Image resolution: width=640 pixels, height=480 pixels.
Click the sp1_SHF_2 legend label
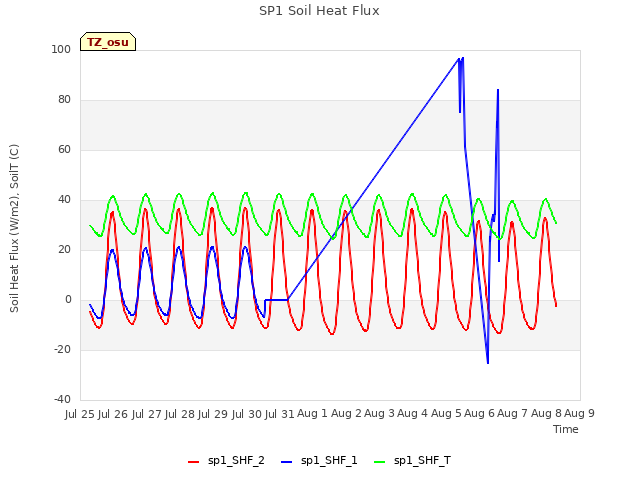(x=236, y=460)
